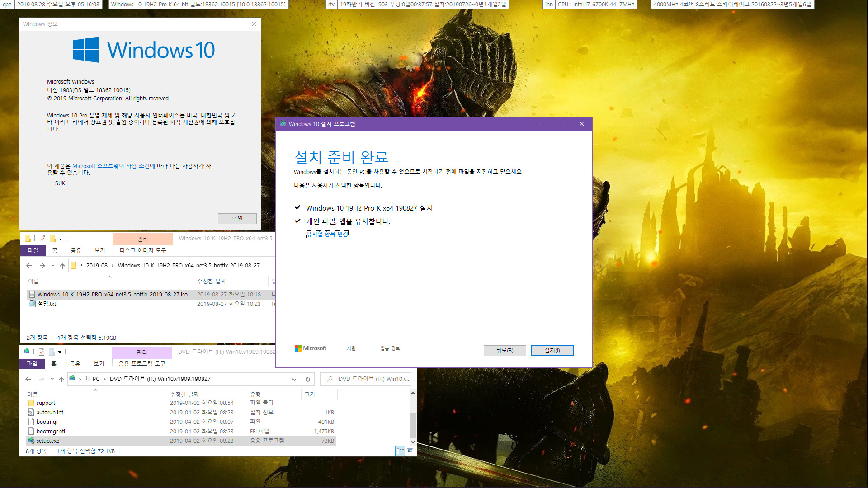
Task: Open 유지할 항목 변경 link
Action: click(x=327, y=234)
